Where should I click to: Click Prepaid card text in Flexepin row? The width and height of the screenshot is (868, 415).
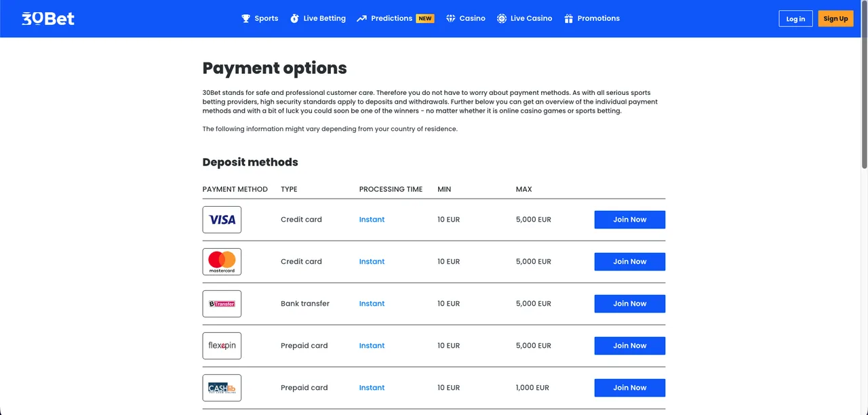pos(304,346)
